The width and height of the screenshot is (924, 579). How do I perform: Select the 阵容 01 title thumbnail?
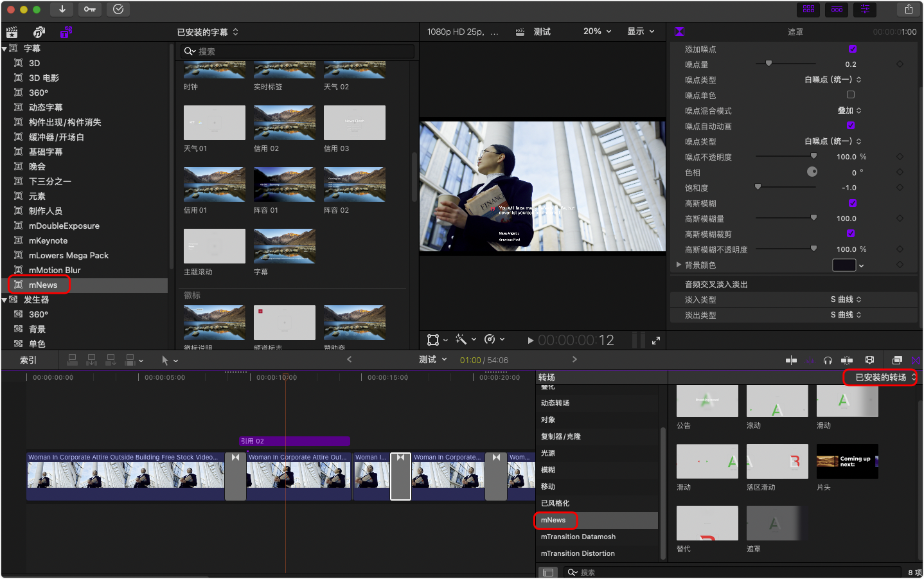(285, 184)
